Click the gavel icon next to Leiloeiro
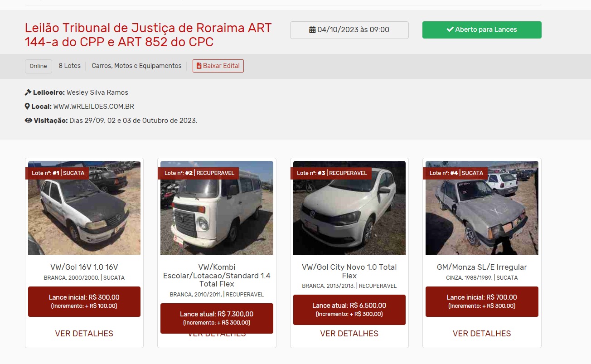 [28, 92]
